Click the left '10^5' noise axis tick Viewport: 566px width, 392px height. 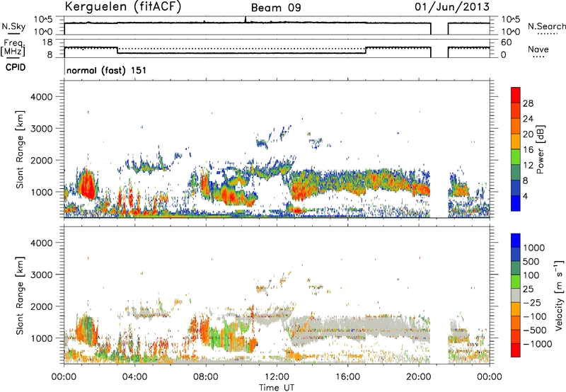43,19
